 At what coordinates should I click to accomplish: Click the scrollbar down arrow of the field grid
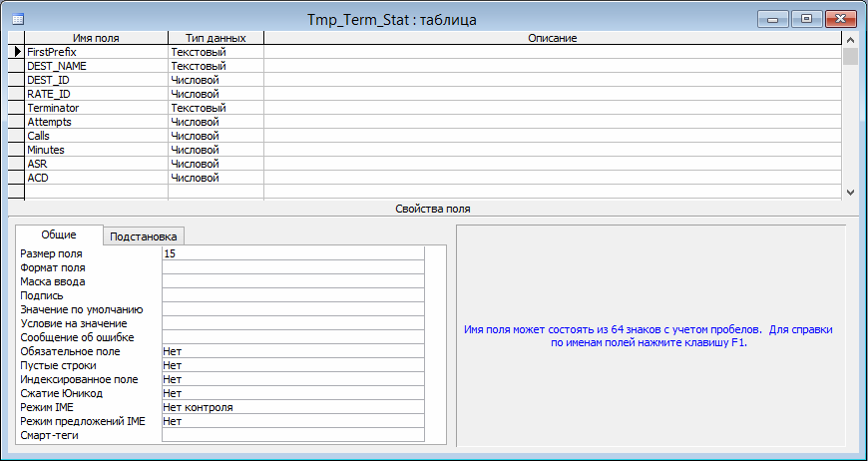850,192
